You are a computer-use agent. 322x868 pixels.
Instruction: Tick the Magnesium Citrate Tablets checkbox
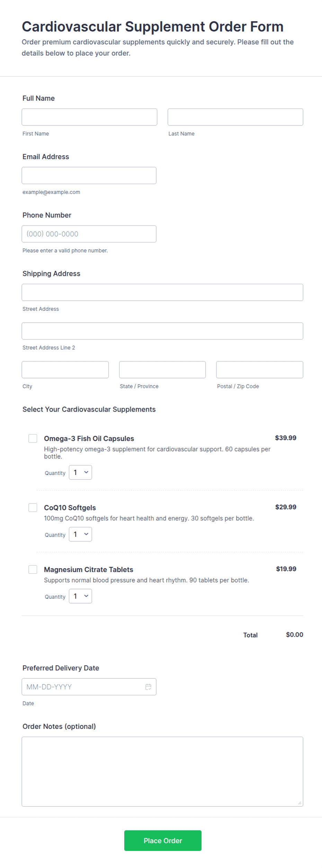pos(33,569)
